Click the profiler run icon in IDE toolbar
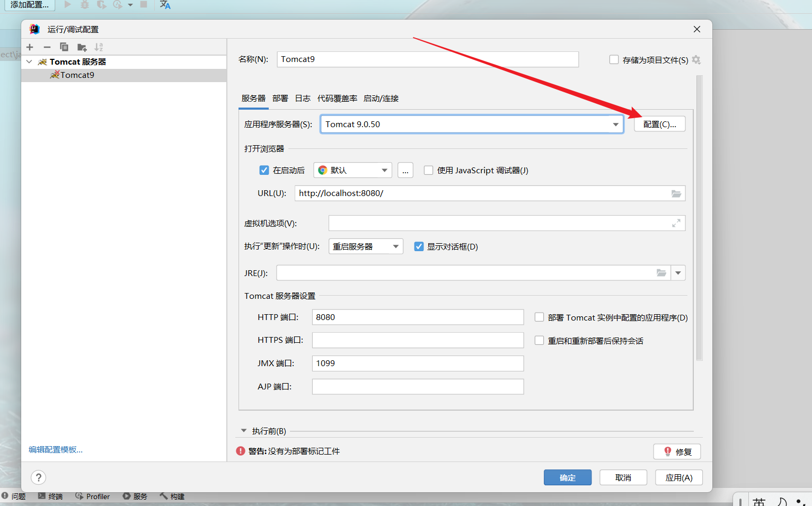This screenshot has width=812, height=506. 118,4
